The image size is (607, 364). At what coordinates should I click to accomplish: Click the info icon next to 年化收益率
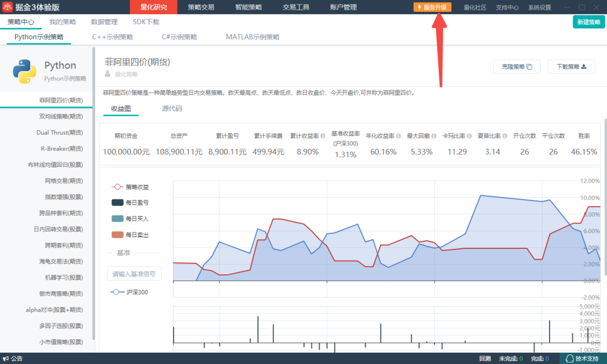point(398,136)
